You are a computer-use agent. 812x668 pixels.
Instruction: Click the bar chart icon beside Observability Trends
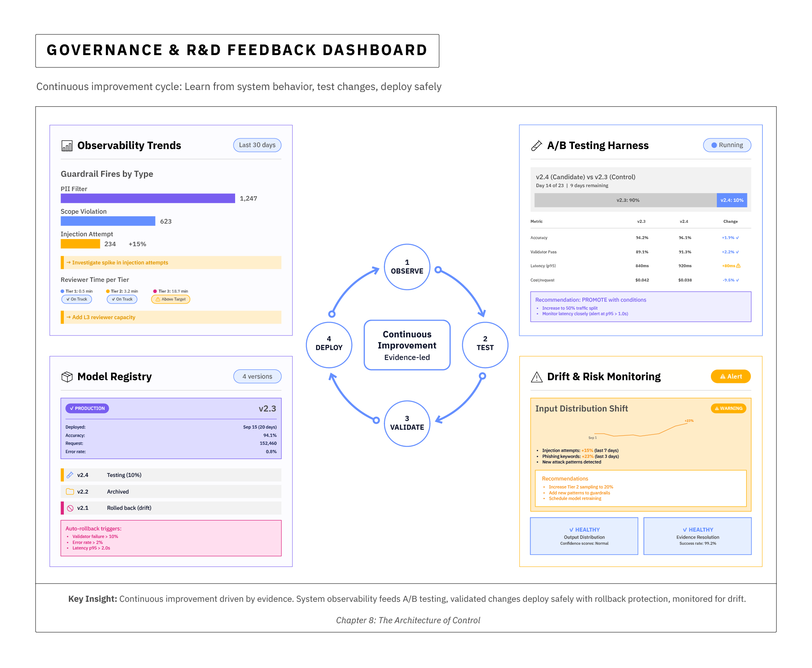click(67, 145)
